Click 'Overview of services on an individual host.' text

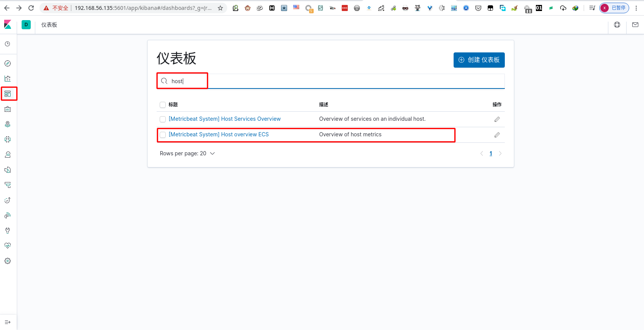(372, 119)
